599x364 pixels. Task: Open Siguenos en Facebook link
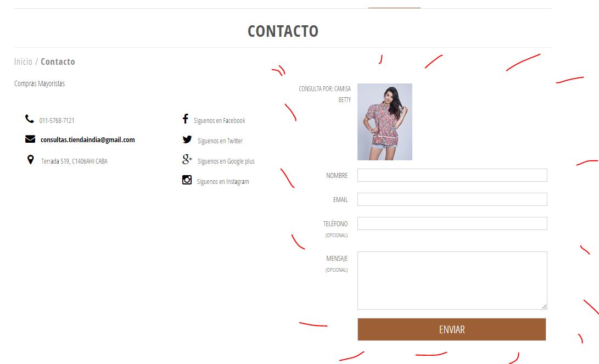pyautogui.click(x=219, y=121)
